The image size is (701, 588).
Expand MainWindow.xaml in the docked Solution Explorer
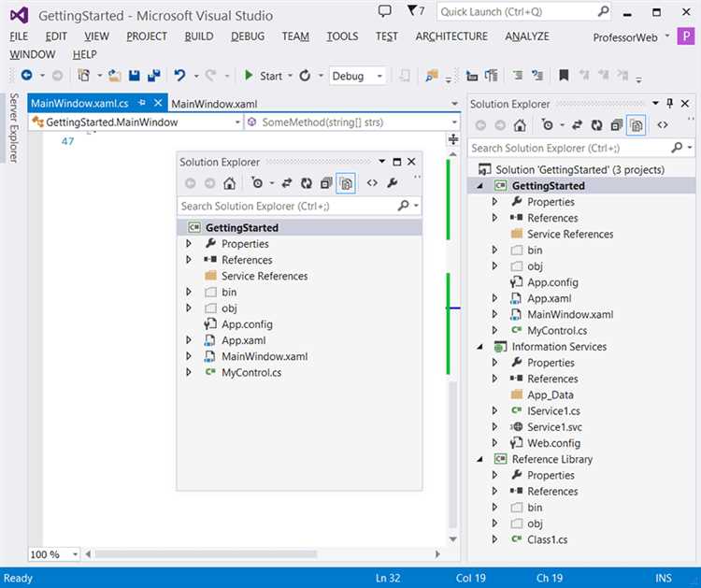(494, 314)
